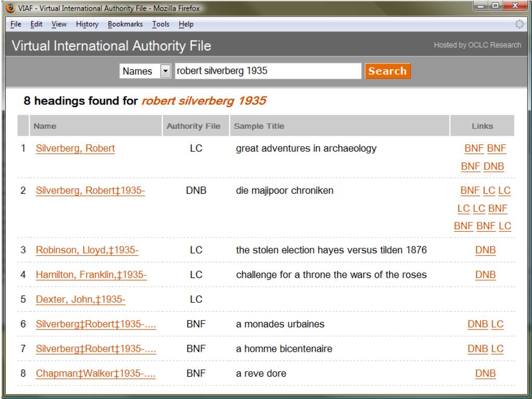Viewport: 532px width, 399px height.
Task: Click sample title 'challenge for a throne the wars of the roses'
Action: 331,275
